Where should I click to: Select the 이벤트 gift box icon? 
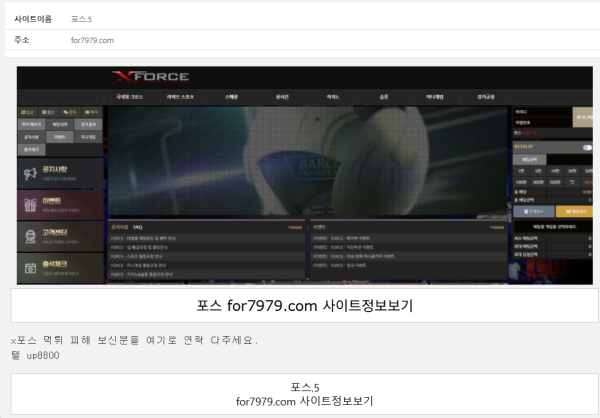(x=30, y=205)
